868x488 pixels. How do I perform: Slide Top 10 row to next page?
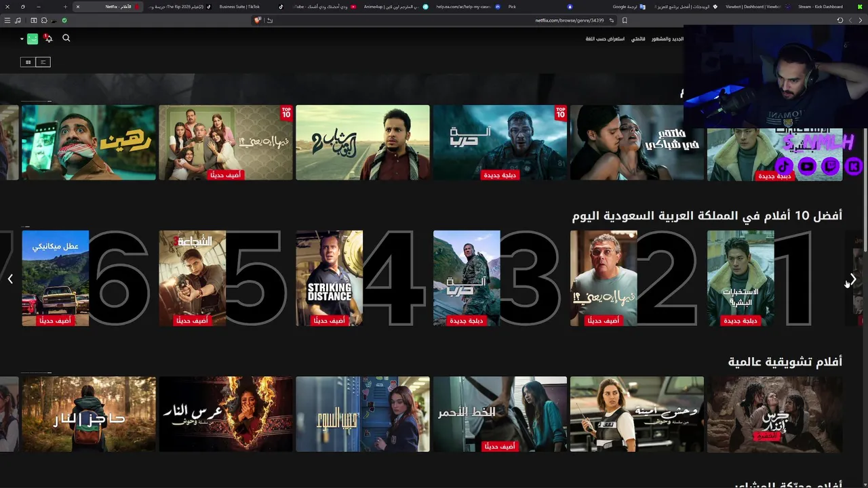tap(10, 279)
